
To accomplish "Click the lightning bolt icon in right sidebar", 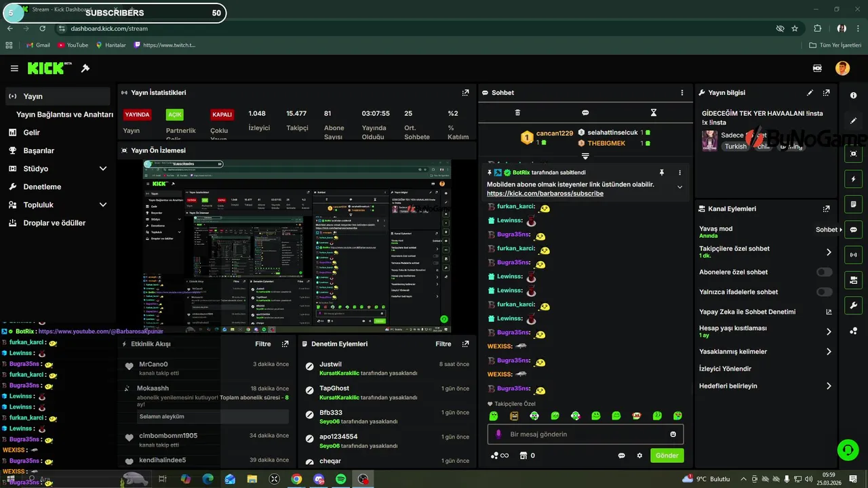I will tap(853, 179).
